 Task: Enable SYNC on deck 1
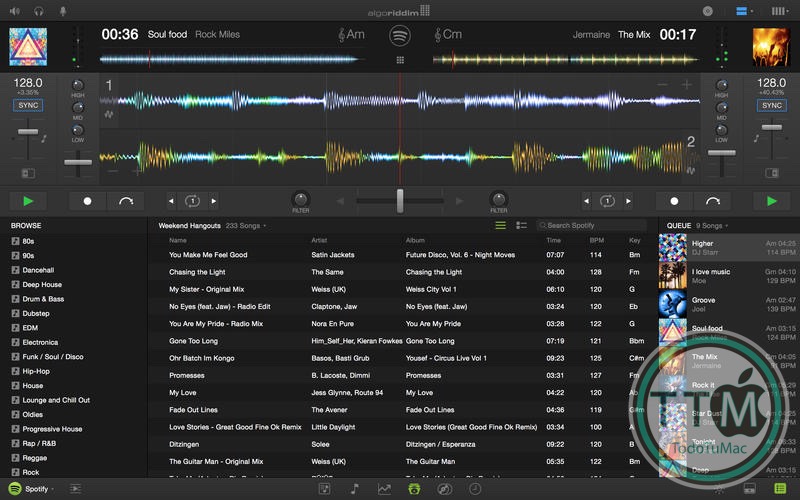click(28, 106)
